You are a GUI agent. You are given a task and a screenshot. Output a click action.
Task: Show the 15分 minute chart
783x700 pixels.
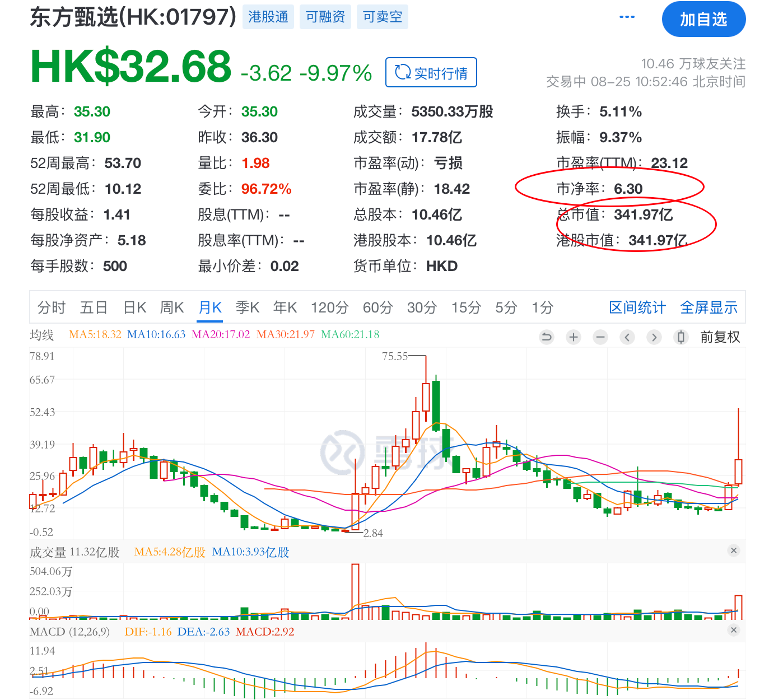[x=467, y=307]
